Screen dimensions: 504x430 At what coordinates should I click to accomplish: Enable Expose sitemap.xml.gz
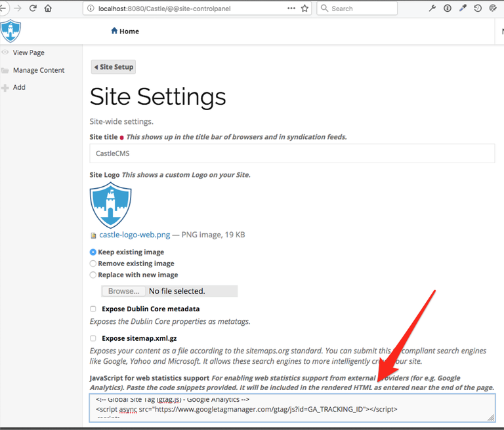pos(93,338)
